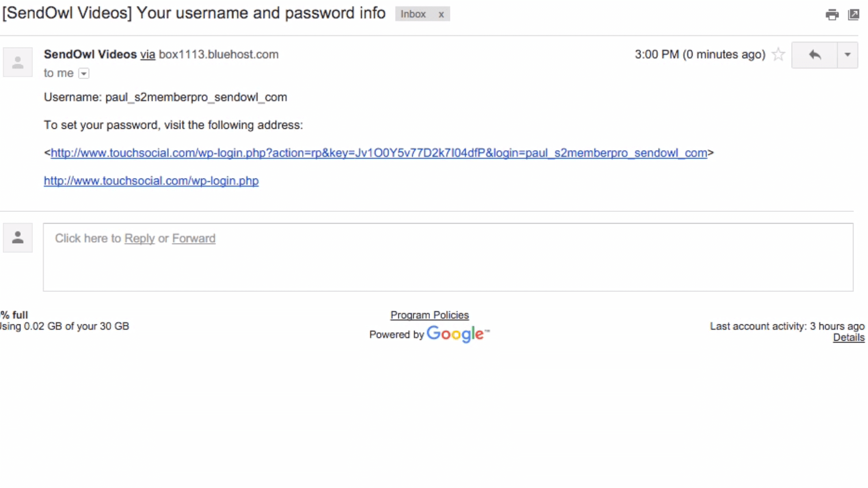Click SendOwl Videos sender name
This screenshot has width=868, height=488.
pyautogui.click(x=90, y=55)
